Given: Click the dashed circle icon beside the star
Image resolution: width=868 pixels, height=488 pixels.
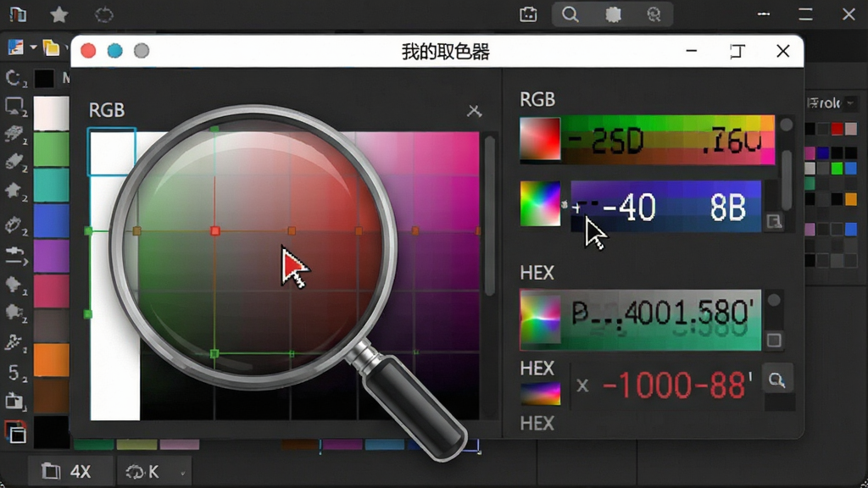Looking at the screenshot, I should 103,14.
